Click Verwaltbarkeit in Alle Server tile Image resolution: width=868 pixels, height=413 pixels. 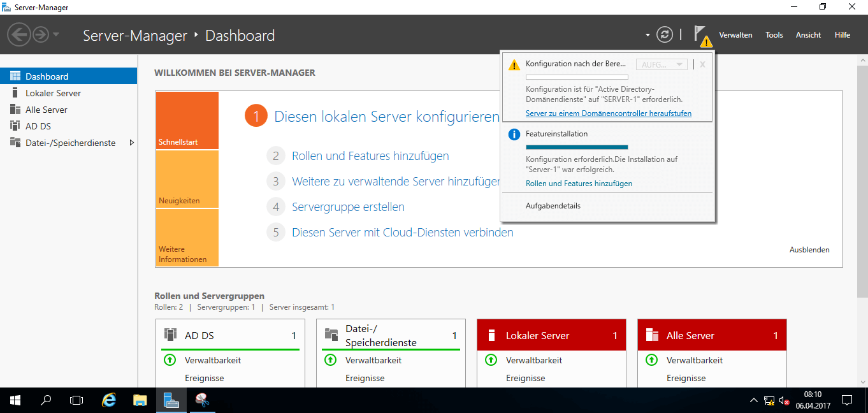(695, 360)
